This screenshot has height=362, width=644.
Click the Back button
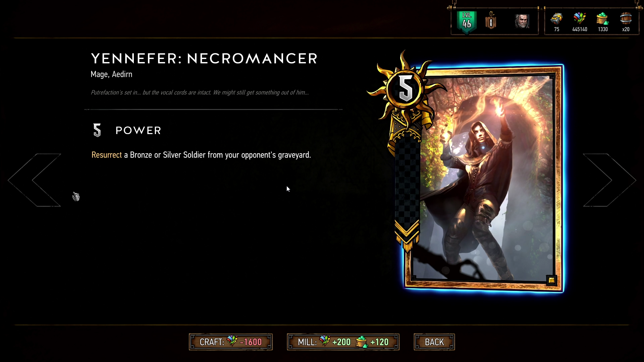tap(434, 342)
